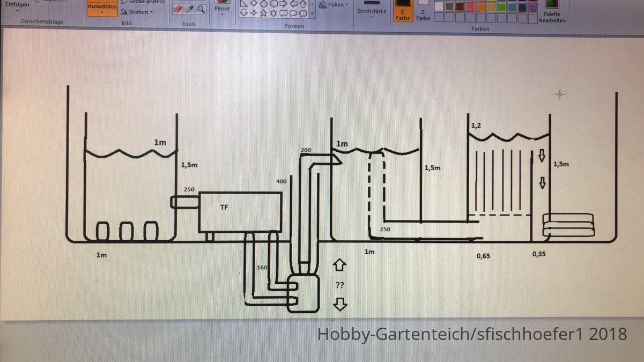Viewport: 644px width, 362px height.
Task: Choose the purple color swatch
Action: coord(532,7)
